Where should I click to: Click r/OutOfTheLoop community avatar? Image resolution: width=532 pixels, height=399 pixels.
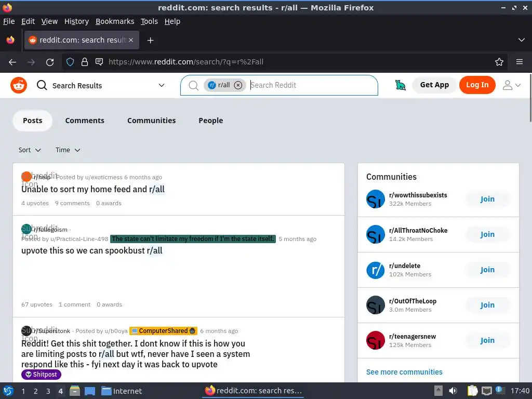(x=376, y=305)
